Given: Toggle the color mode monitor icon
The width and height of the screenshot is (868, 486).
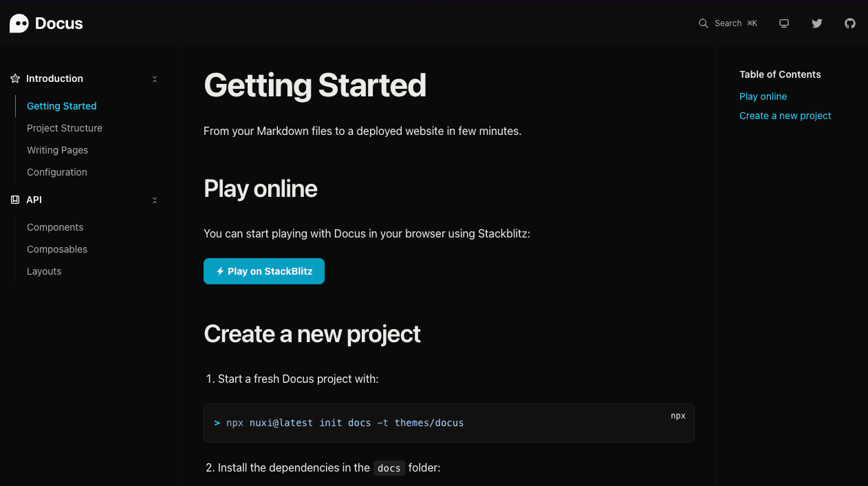Looking at the screenshot, I should (783, 23).
